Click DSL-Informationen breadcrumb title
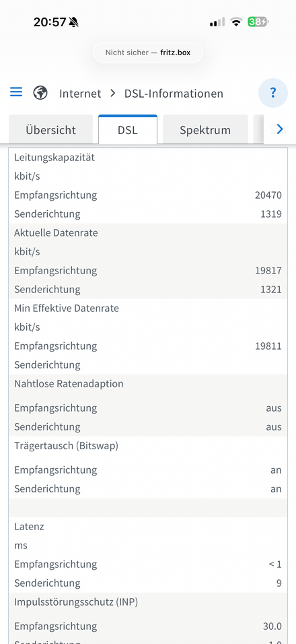296x644 pixels. click(x=174, y=93)
